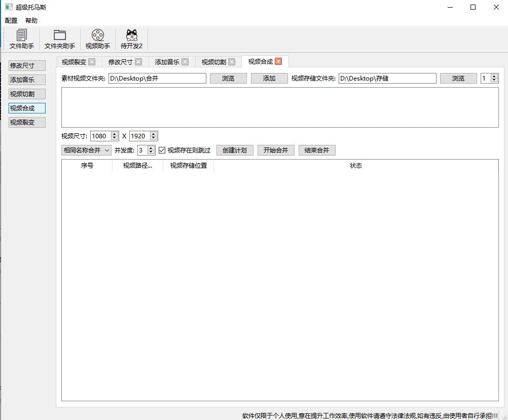Screen dimensions: 508x420
Task: Decrease the width 1080 spinner
Action: tap(115, 138)
